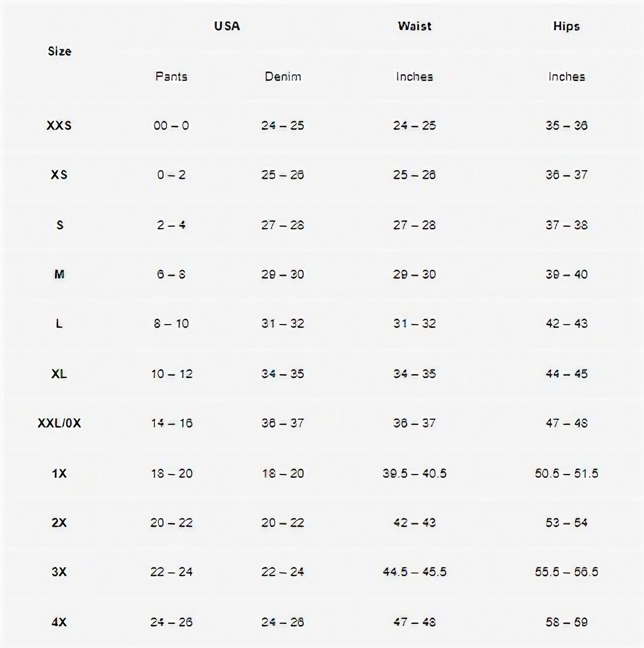Click the 1X size row label

[x=59, y=474]
